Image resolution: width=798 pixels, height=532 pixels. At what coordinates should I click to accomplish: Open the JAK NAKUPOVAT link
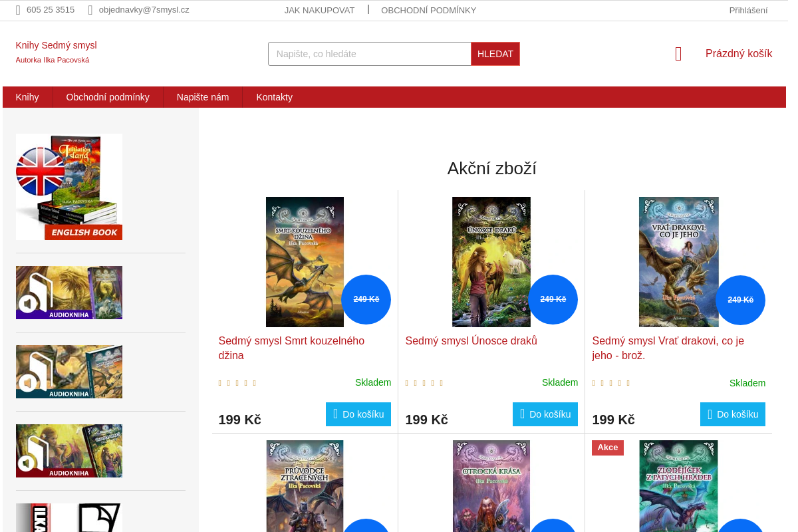(x=319, y=10)
